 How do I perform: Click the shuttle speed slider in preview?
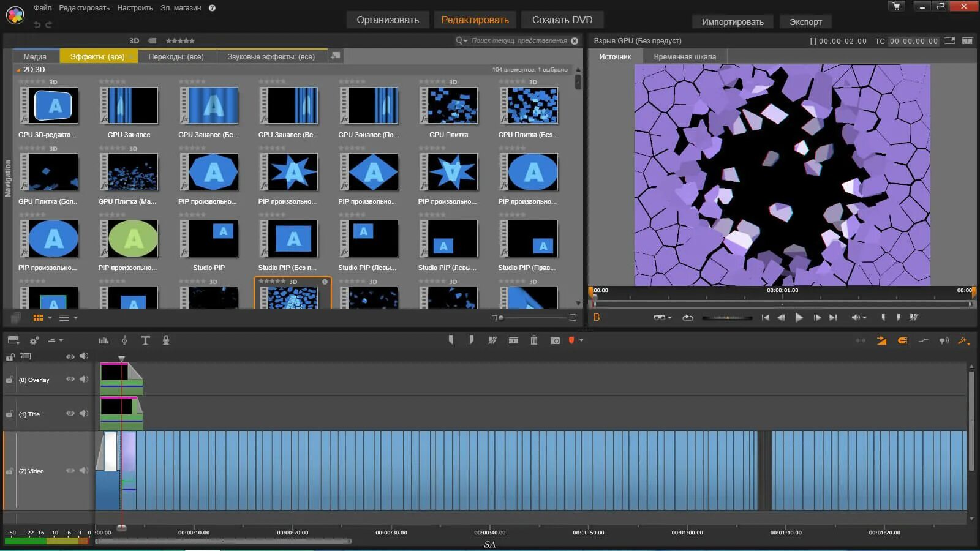727,318
